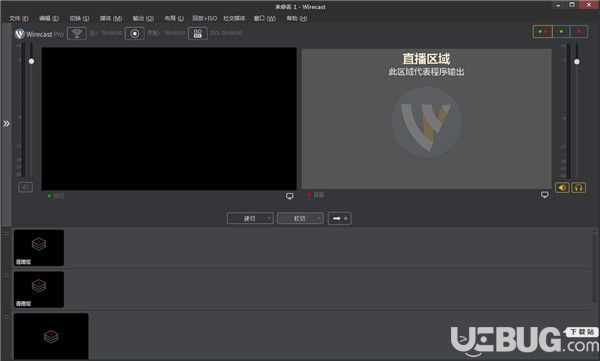Viewport: 600px width, 361px height.
Task: Toggle the yellow speaker output button
Action: coord(562,188)
